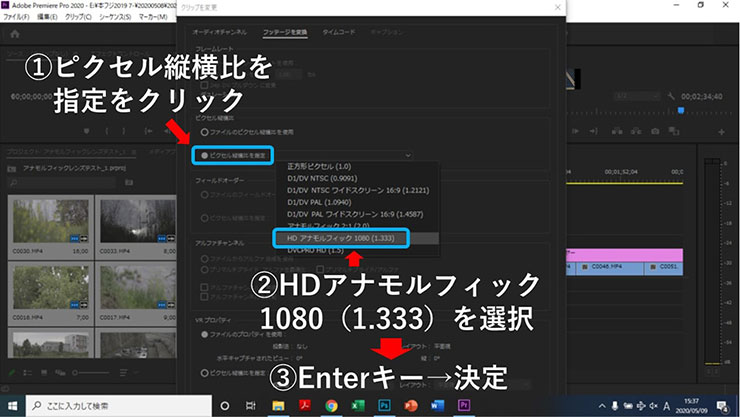Open Program monitor wrench settings icon
740x417 pixels.
click(671, 96)
